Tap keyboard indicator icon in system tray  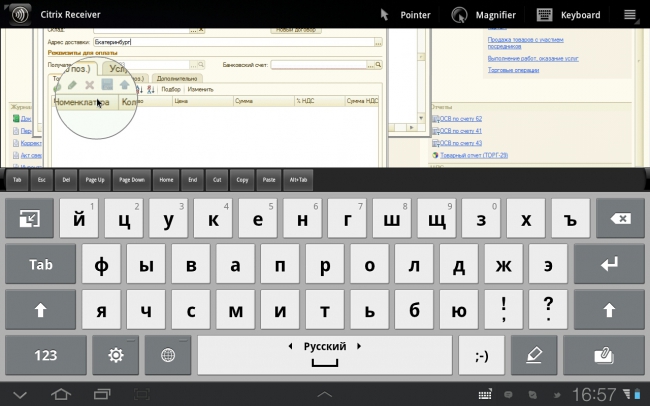coord(485,394)
